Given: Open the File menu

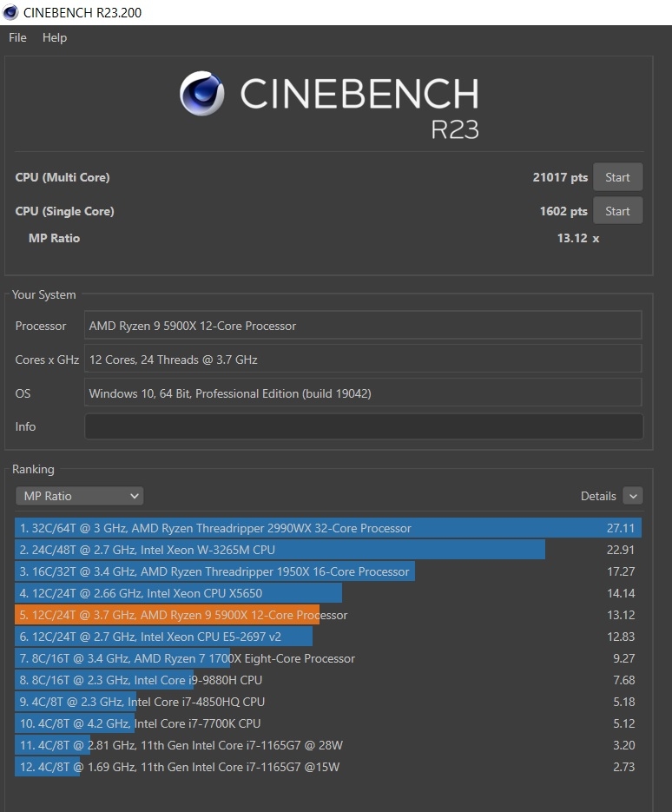Looking at the screenshot, I should tap(17, 38).
